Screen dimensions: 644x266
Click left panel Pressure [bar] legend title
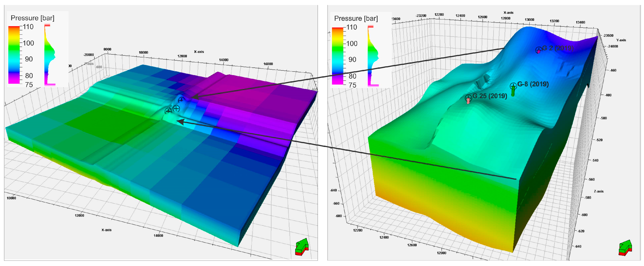point(32,18)
